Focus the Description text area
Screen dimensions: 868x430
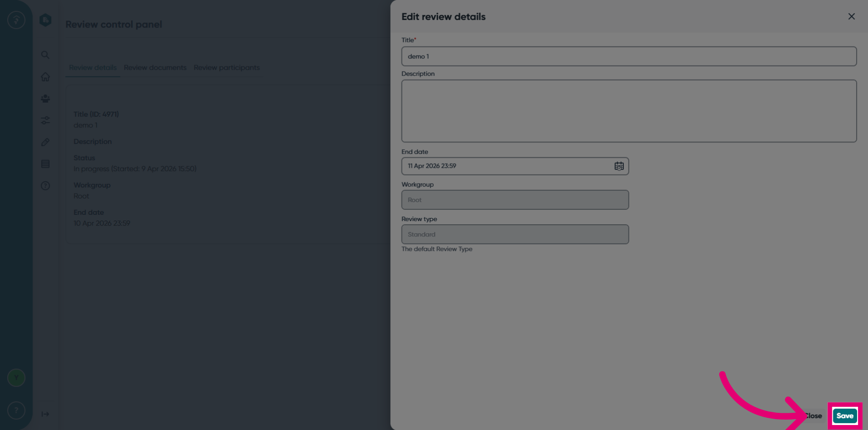pos(629,111)
